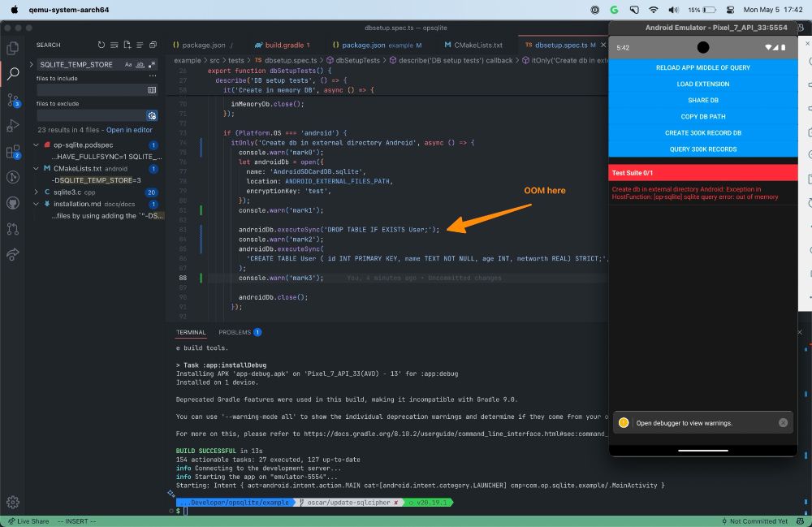Screen dimensions: 812x527
Task: Clear the search results
Action: click(114, 45)
